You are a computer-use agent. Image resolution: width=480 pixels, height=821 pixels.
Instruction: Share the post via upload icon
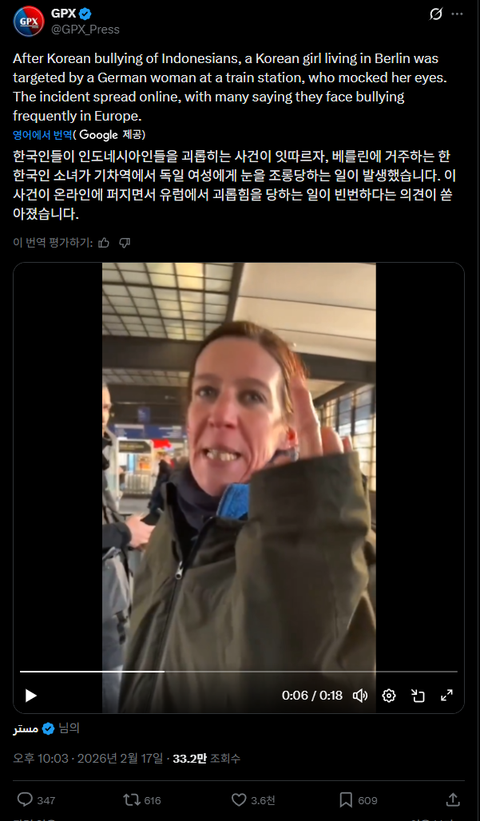coord(453,800)
